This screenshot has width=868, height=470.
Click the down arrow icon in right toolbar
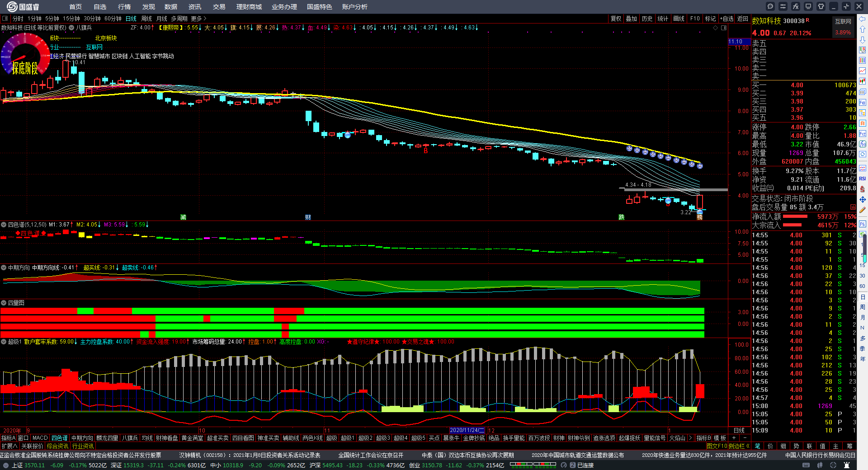863,40
